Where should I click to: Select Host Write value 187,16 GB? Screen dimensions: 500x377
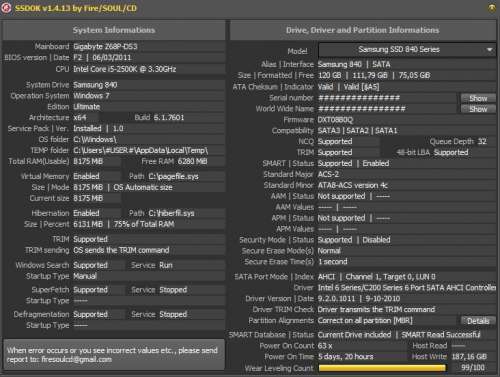[469, 357]
